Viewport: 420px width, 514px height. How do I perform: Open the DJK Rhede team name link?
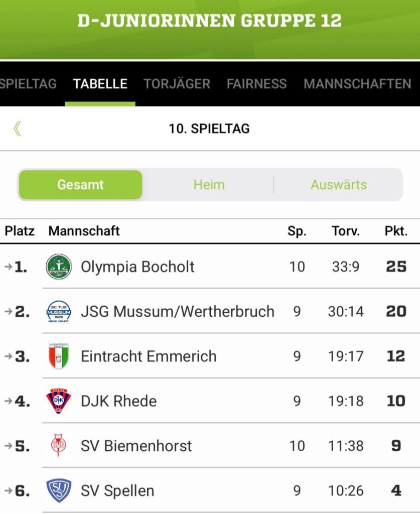[118, 401]
